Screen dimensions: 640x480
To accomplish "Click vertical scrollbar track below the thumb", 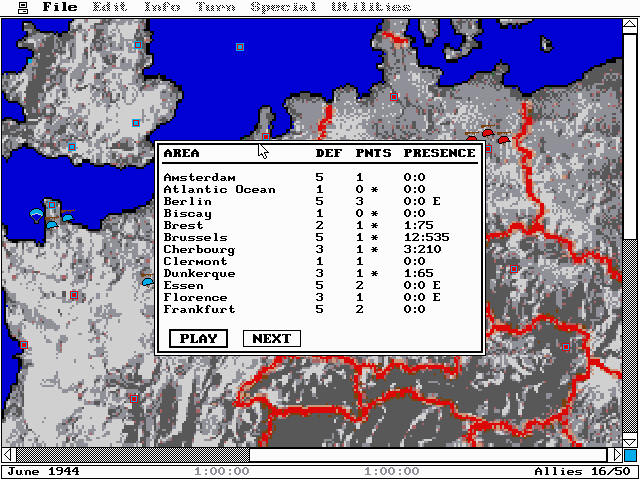I will [x=630, y=336].
